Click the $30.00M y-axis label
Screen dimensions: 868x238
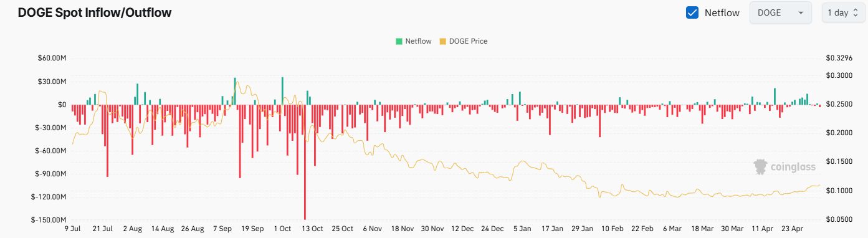(x=52, y=82)
